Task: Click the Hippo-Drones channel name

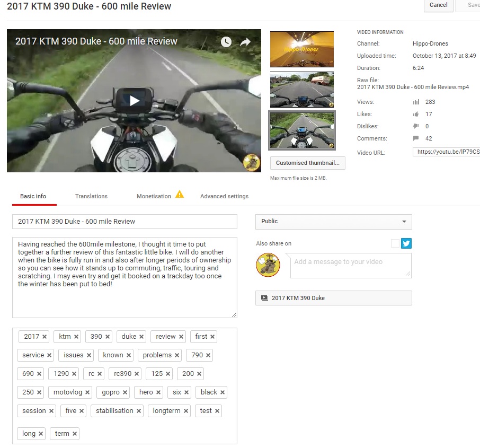Action: (430, 43)
